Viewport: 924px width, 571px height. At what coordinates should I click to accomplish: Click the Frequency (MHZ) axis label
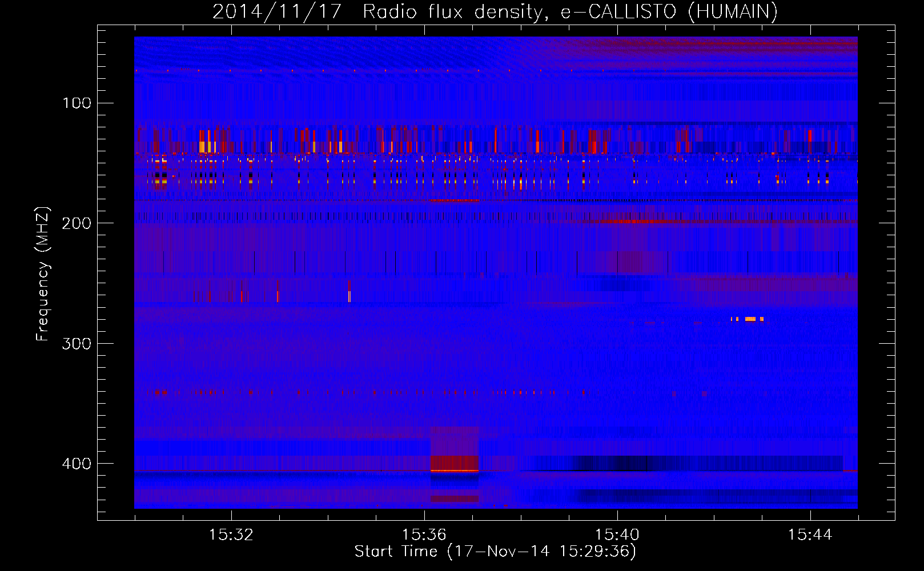(x=43, y=274)
